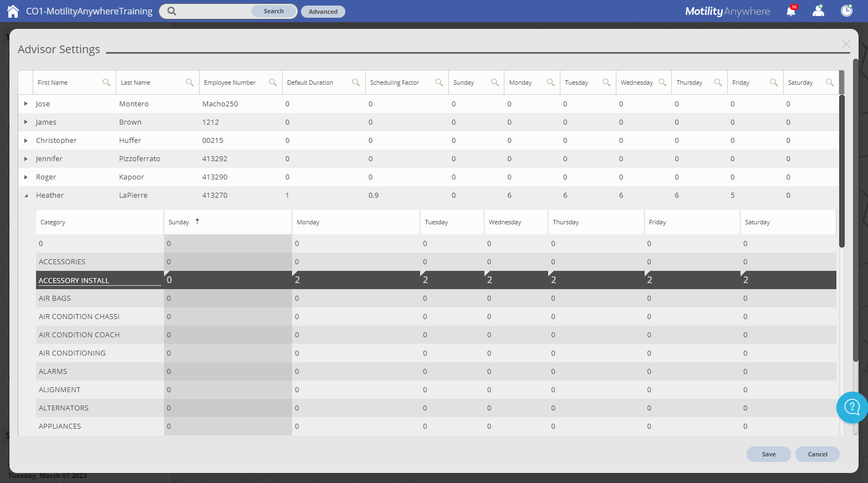Edit ACCESSORY INSTALL Monday value 2

(x=356, y=280)
